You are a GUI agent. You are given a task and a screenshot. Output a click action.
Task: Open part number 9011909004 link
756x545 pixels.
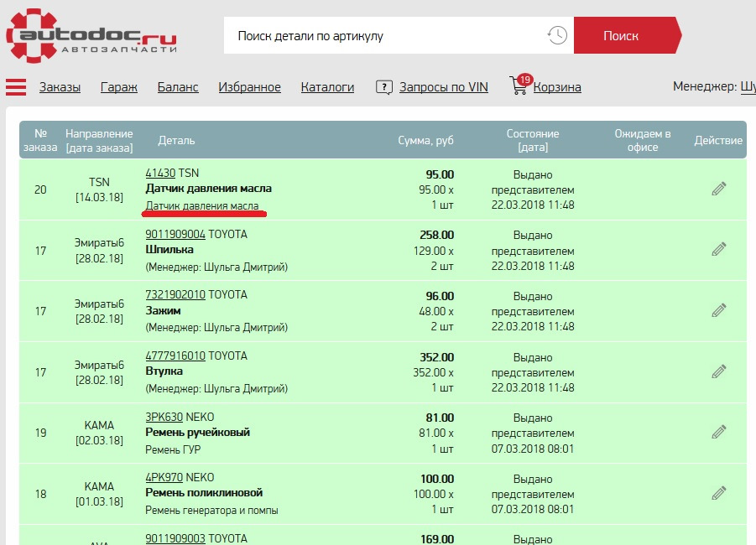(175, 234)
